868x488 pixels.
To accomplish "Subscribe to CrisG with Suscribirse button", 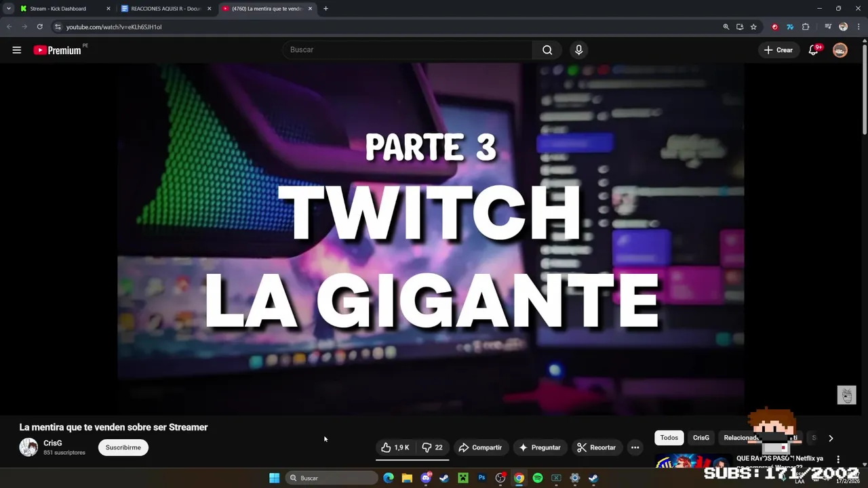I will tap(123, 447).
